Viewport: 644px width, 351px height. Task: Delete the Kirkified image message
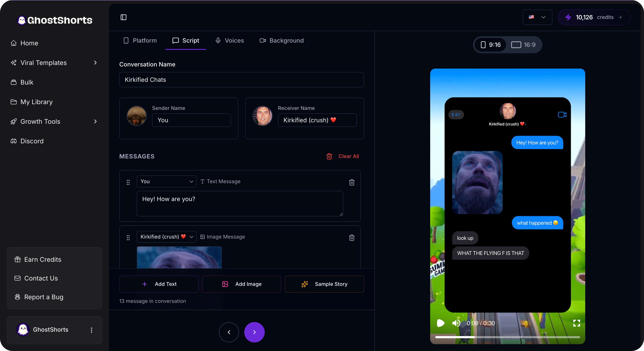352,237
